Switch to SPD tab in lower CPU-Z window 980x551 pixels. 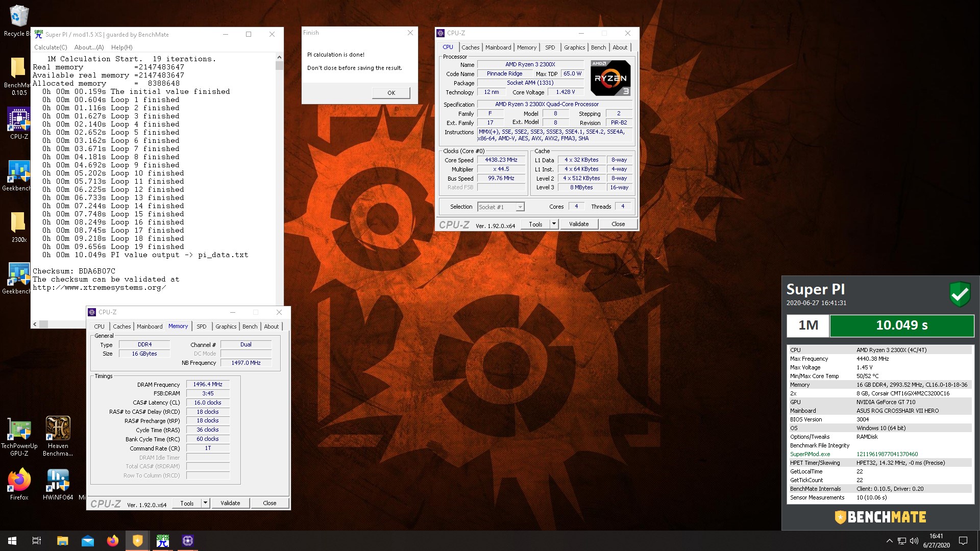202,327
